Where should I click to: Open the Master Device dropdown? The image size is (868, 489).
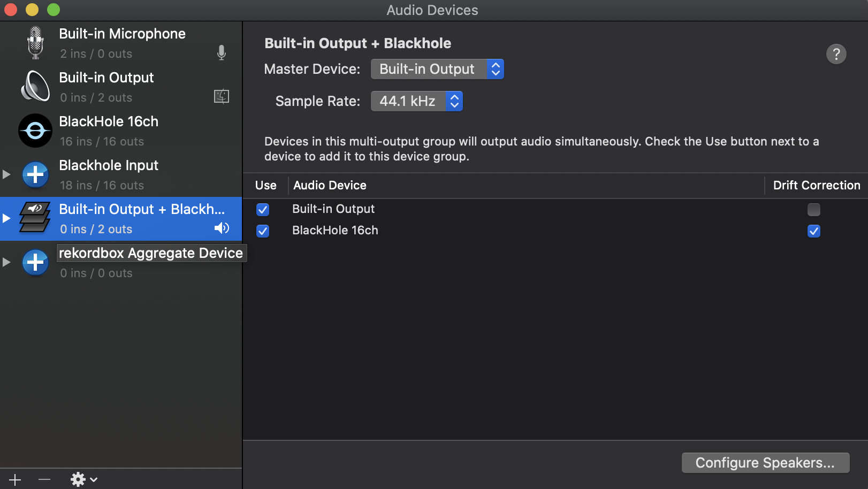437,69
